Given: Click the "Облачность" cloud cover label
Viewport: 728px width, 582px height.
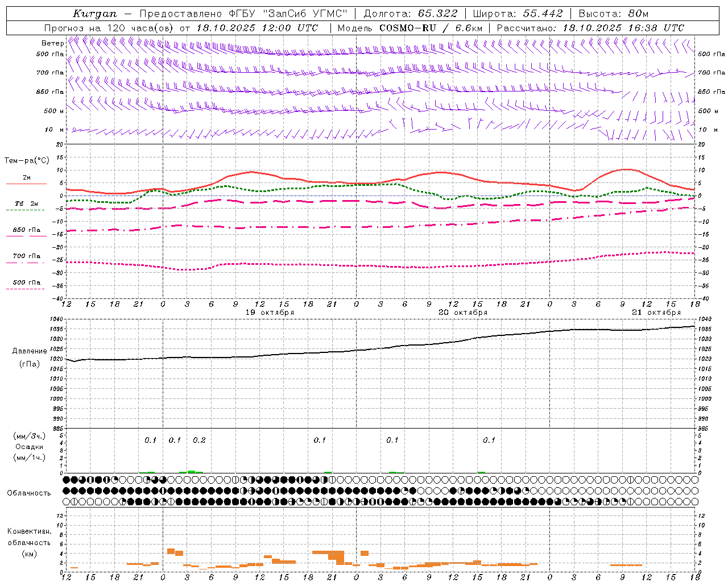Looking at the screenshot, I should pos(29,493).
